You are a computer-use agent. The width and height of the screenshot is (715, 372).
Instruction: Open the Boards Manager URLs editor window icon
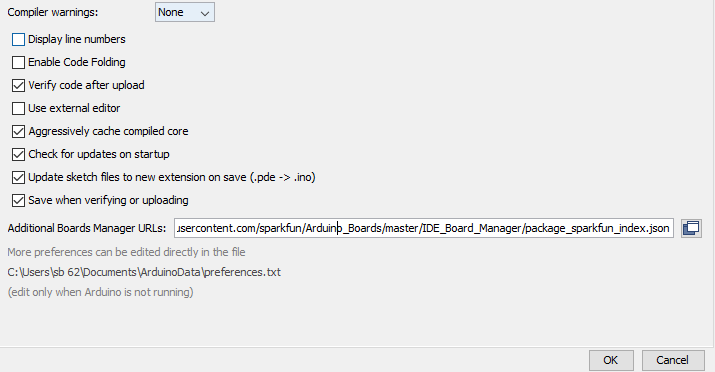(691, 228)
